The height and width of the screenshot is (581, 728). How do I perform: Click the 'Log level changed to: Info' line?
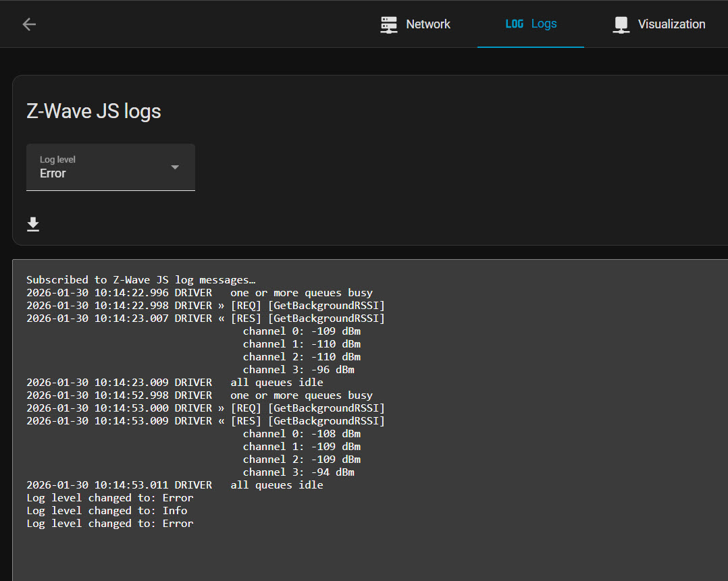pos(107,511)
